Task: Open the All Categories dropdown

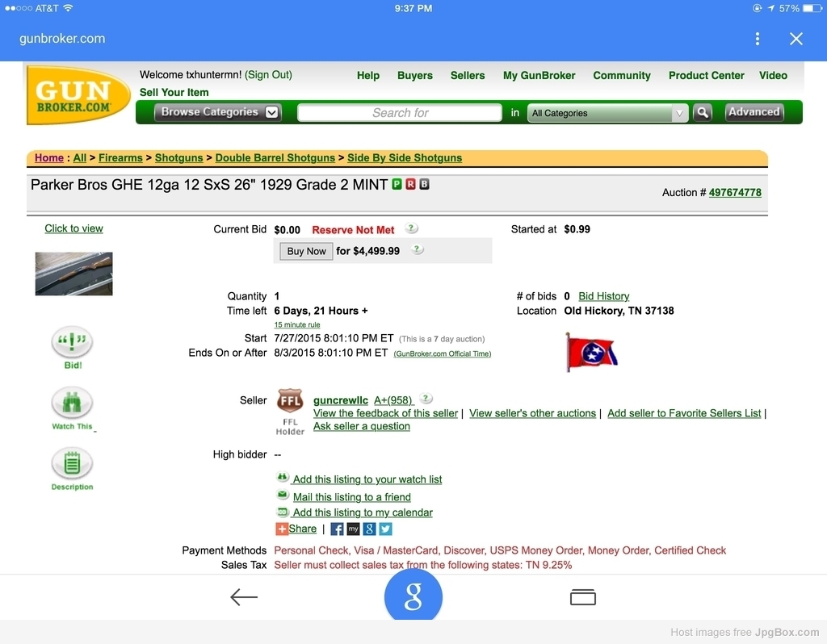Action: pyautogui.click(x=607, y=113)
